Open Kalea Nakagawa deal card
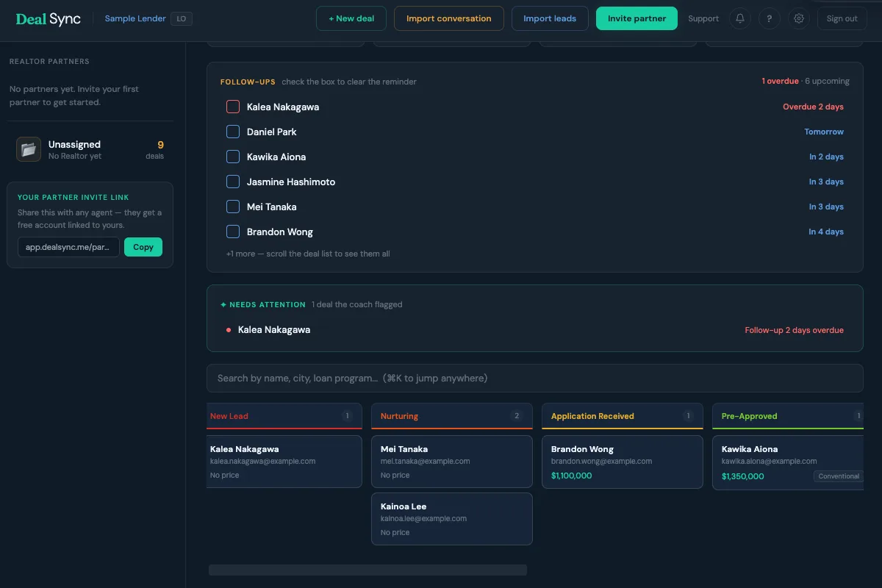 pyautogui.click(x=284, y=462)
